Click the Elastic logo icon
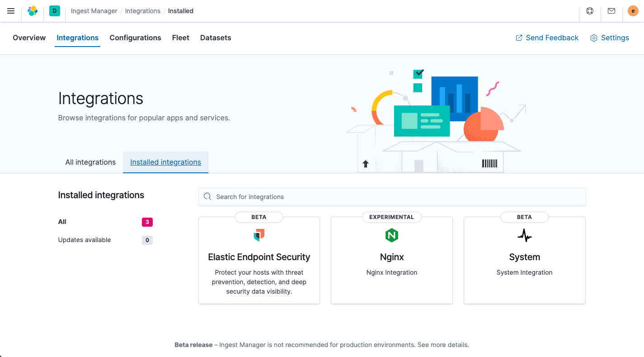The width and height of the screenshot is (644, 357). pos(33,11)
